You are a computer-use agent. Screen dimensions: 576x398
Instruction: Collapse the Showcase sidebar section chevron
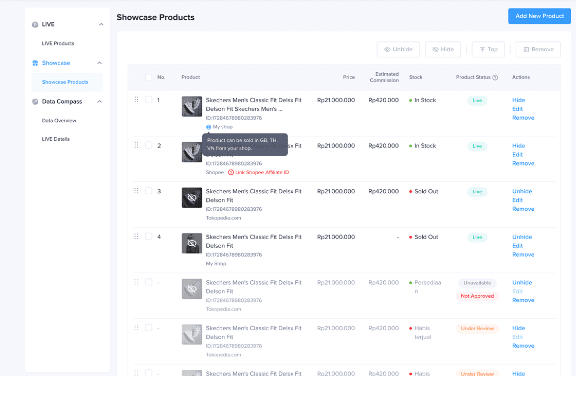100,63
